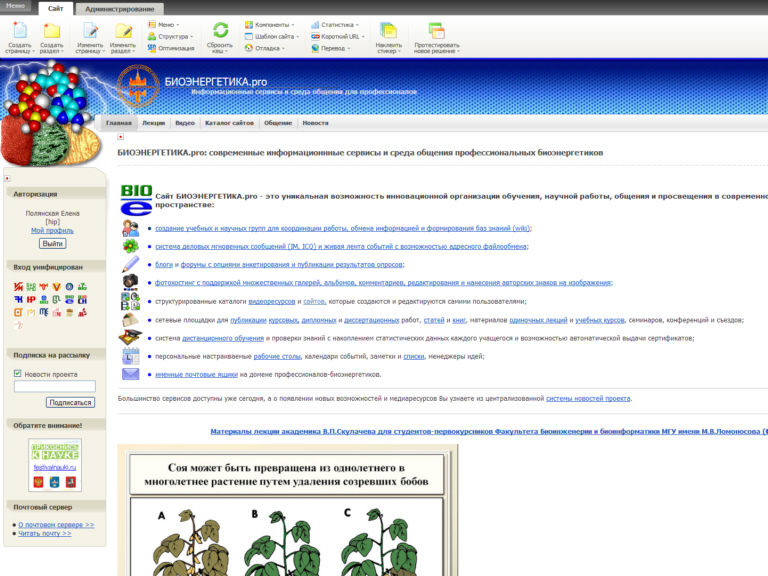Click the pencil blogs icon
This screenshot has width=768, height=576.
pyautogui.click(x=130, y=264)
